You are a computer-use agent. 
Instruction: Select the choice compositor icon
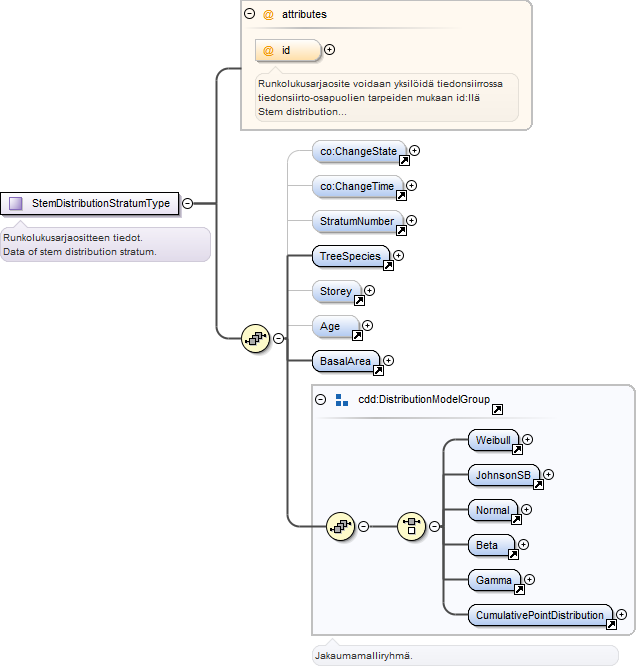[411, 526]
